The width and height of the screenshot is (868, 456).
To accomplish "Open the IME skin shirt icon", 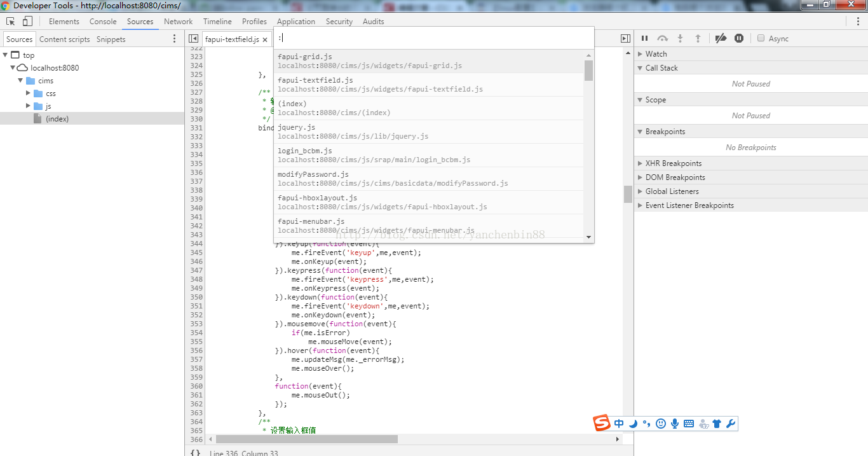I will coord(717,424).
